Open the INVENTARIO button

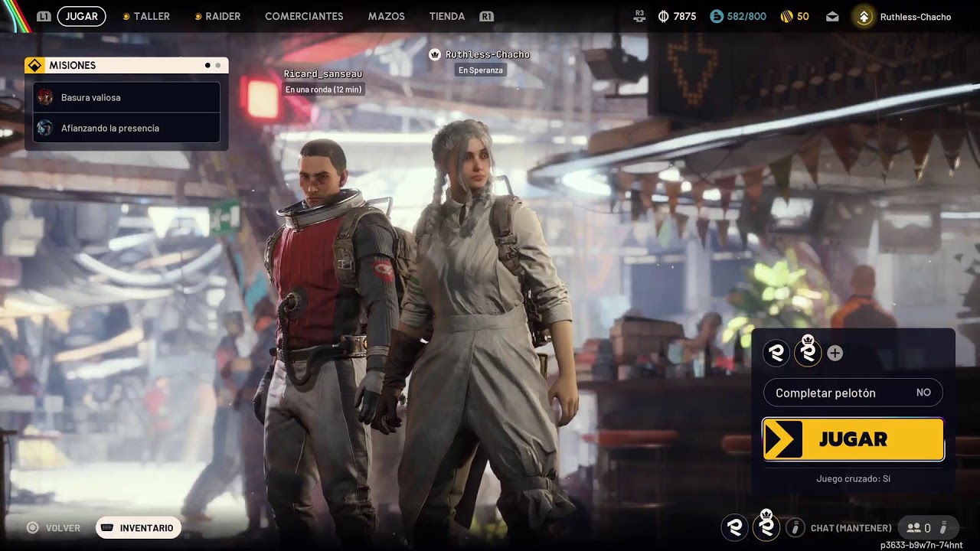click(139, 528)
